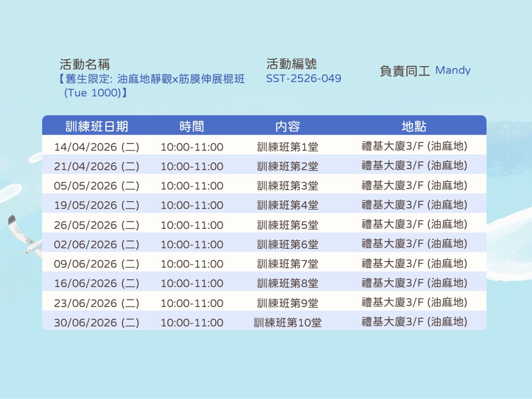The height and width of the screenshot is (399, 532).
Task: Click the time cell in the 02/06/2026 row
Action: pos(192,244)
